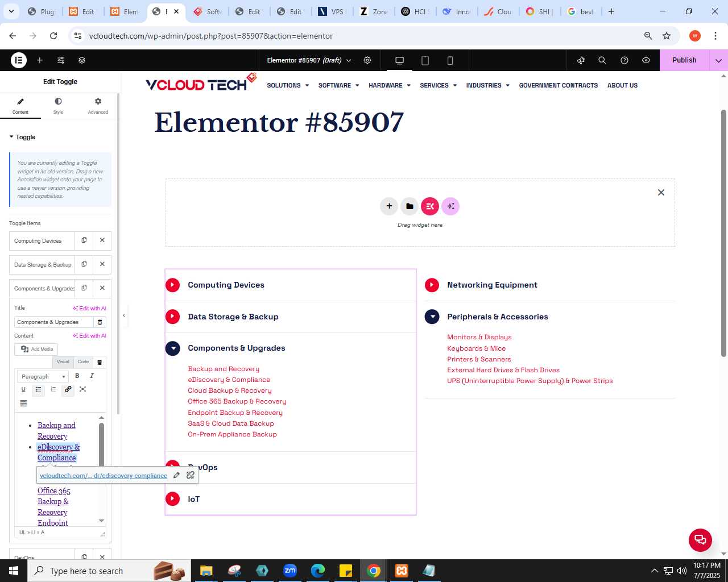728x582 pixels.
Task: Open What's New notifications icon
Action: (581, 60)
